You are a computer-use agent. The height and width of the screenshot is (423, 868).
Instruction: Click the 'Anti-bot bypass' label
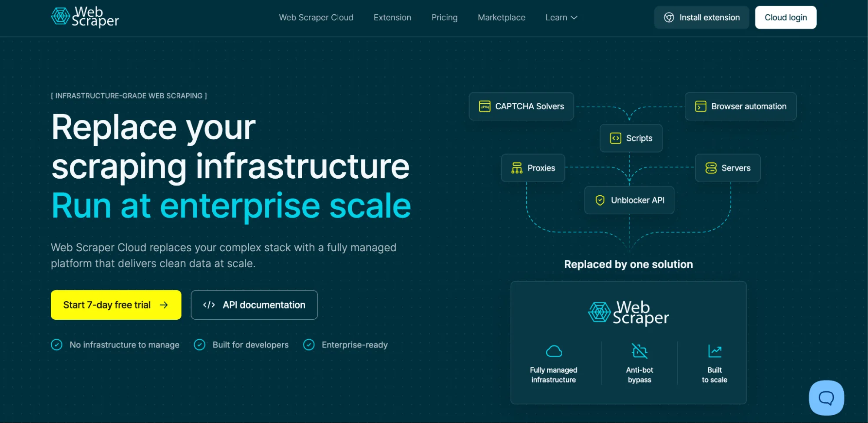pyautogui.click(x=640, y=375)
